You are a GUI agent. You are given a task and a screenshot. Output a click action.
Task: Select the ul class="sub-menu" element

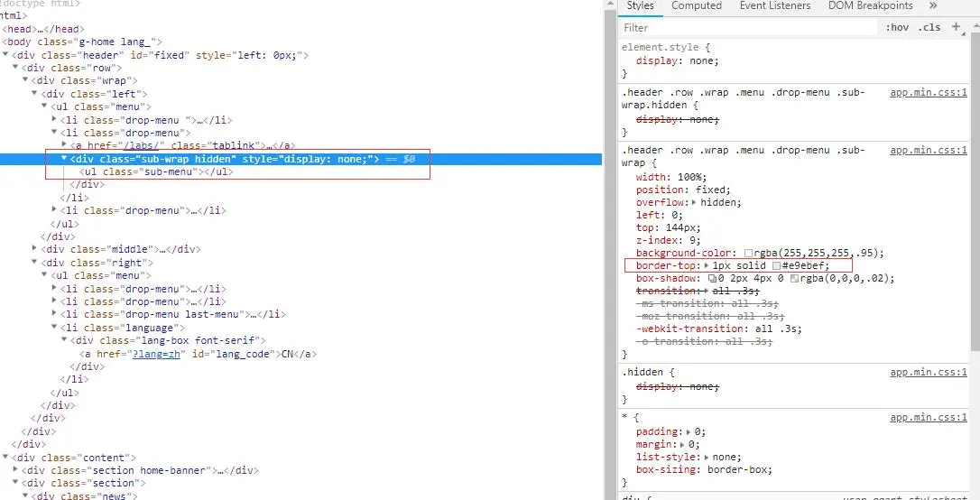click(x=156, y=171)
